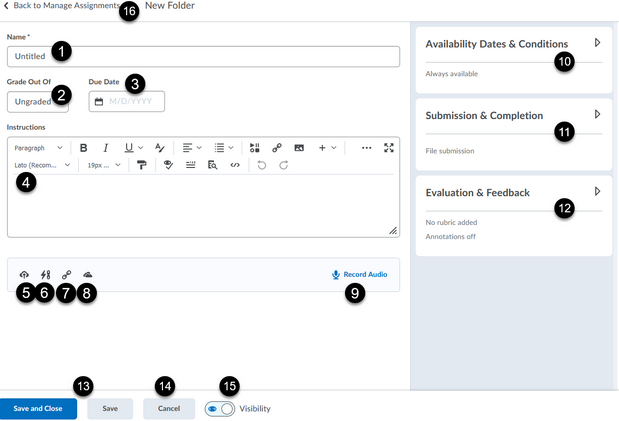This screenshot has height=421, width=619.
Task: Open the HTML source code editor
Action: coord(235,165)
